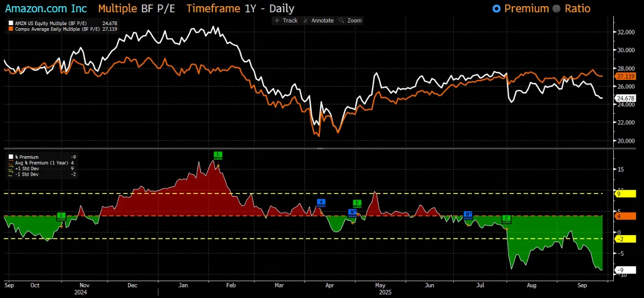Click the blue N+ flag below the late-April E marker
This screenshot has height=298, width=644.
[353, 212]
